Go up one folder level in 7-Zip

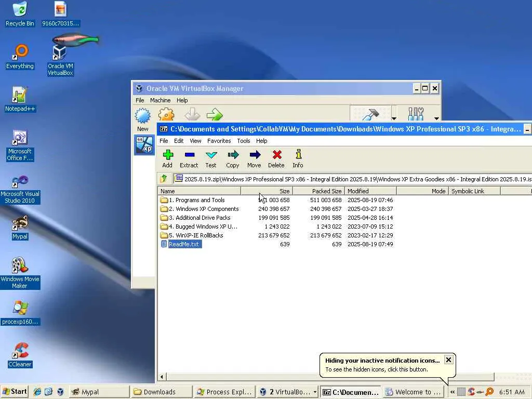(x=164, y=179)
